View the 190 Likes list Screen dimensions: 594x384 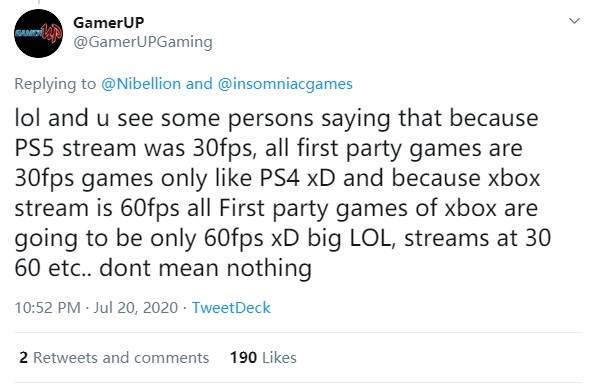click(x=263, y=357)
